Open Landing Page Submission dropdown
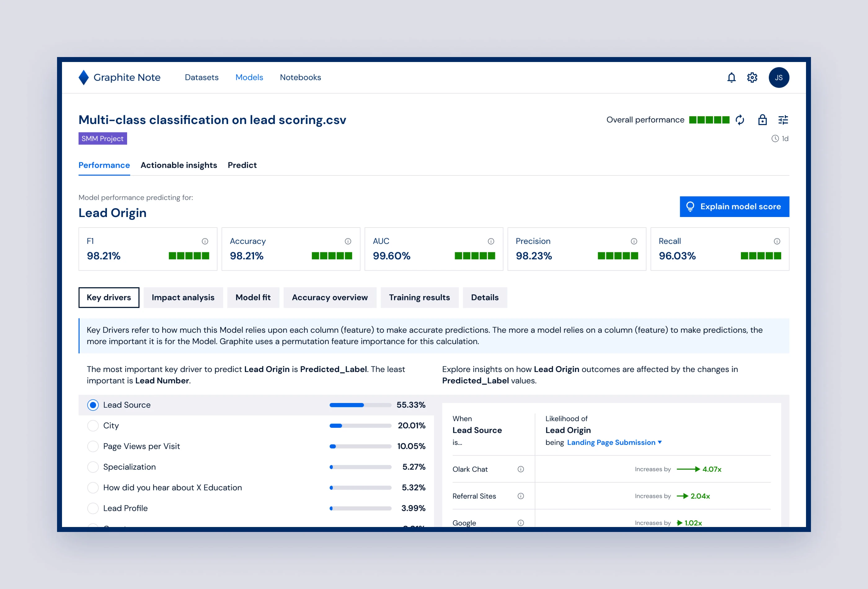Viewport: 868px width, 589px height. (x=614, y=442)
